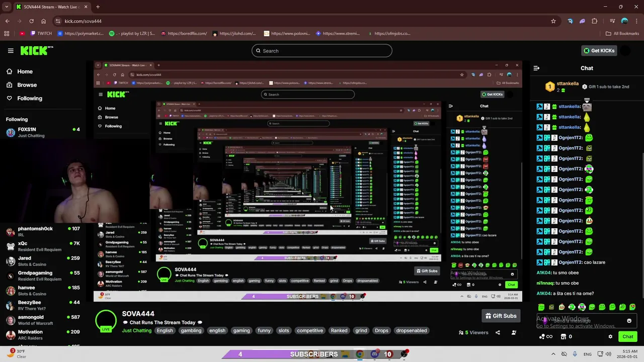644x362 pixels.
Task: Select the Drops tag
Action: coord(382,330)
